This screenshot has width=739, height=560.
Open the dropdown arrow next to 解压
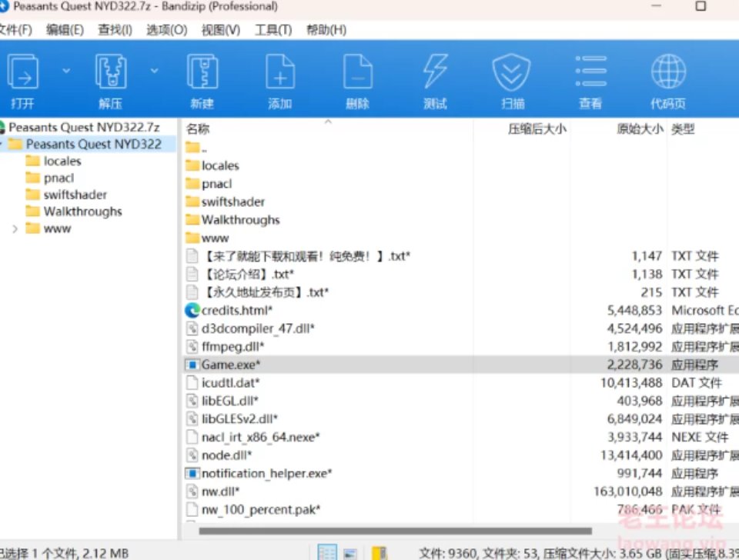154,71
